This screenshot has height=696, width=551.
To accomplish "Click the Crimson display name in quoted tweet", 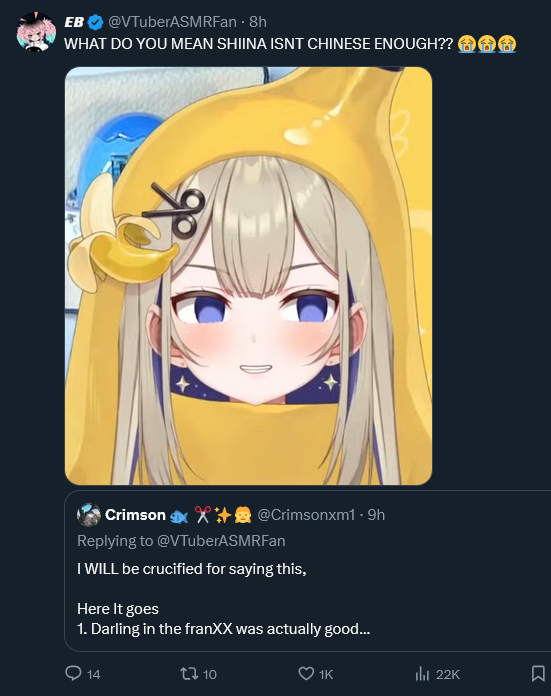I will pos(135,515).
